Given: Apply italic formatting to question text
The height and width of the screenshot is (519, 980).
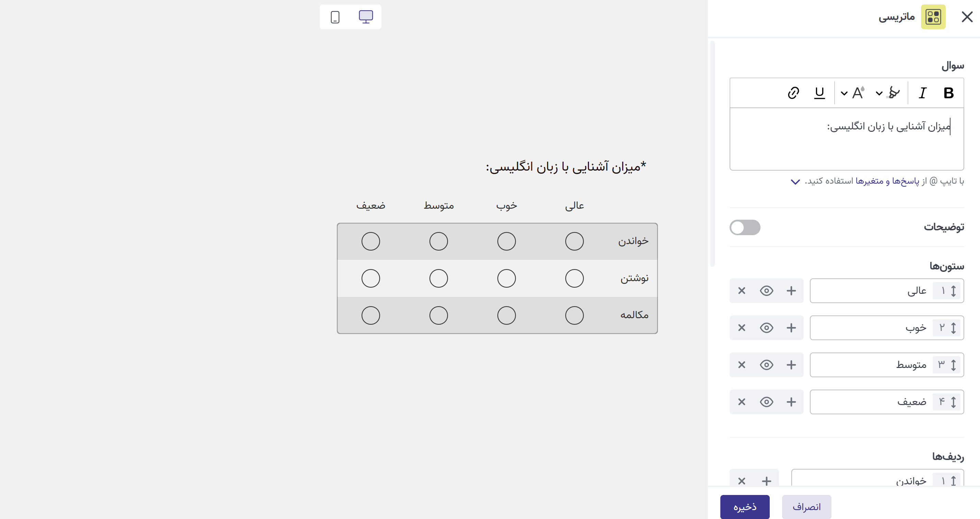Looking at the screenshot, I should (x=922, y=93).
